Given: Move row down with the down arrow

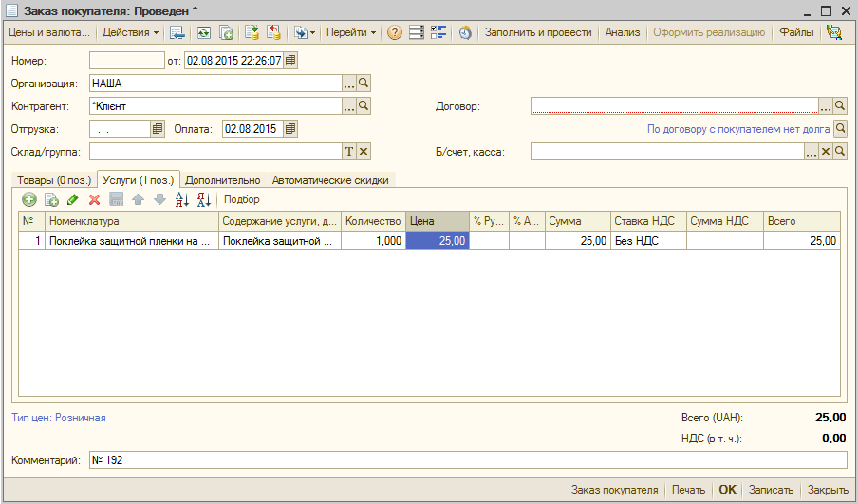Looking at the screenshot, I should click(x=159, y=199).
